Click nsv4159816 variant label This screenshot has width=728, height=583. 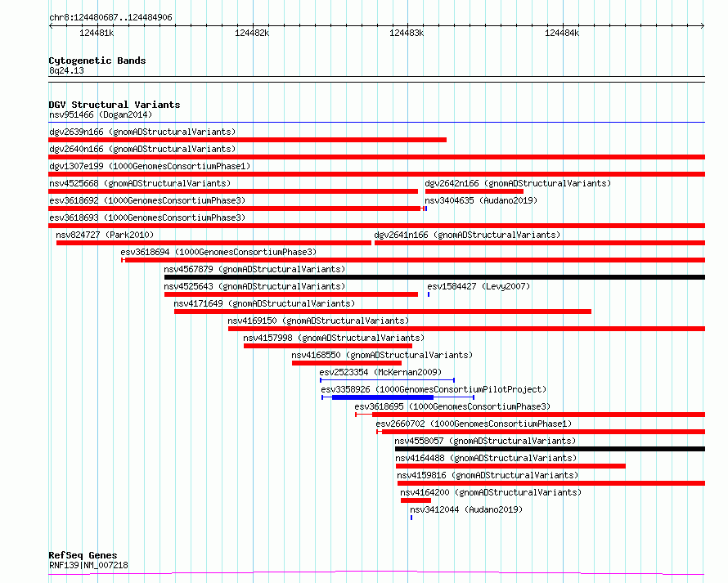coord(488,475)
